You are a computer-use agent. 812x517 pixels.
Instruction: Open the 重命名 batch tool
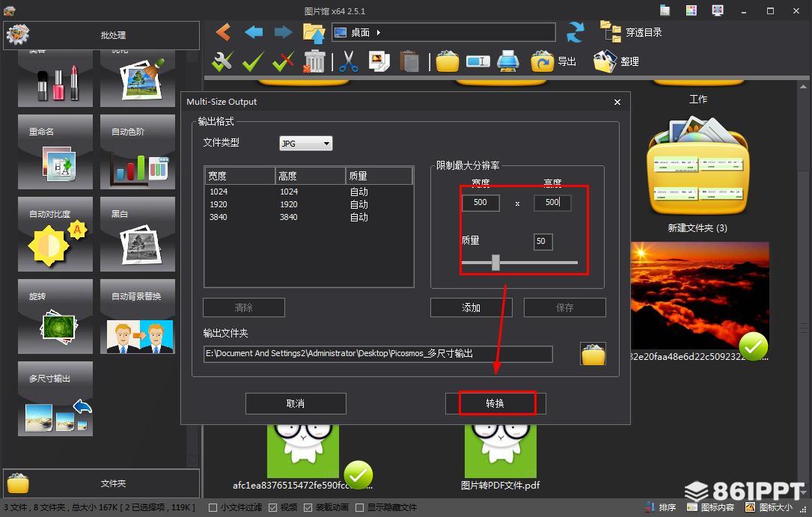(55, 152)
